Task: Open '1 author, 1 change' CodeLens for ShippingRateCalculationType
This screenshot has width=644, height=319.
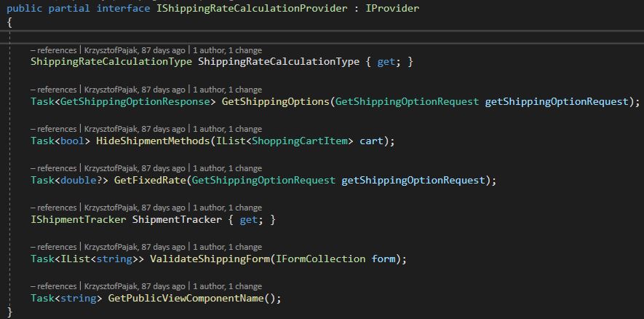Action: click(227, 50)
